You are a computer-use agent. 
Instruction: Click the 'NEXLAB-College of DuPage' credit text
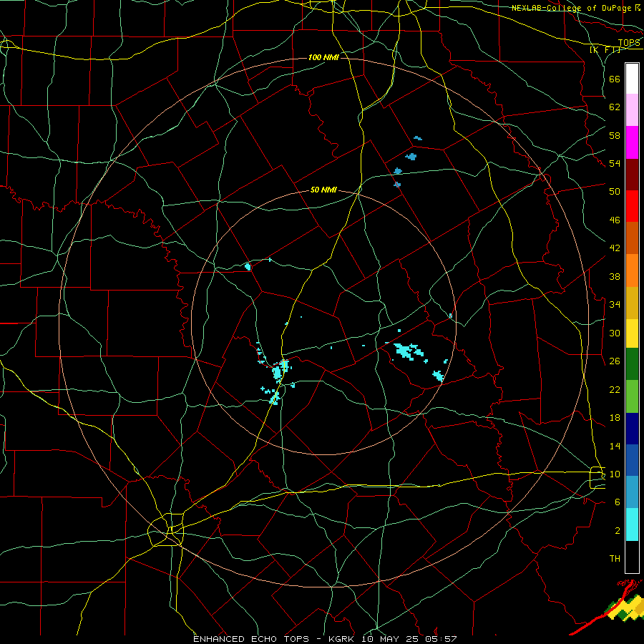(572, 8)
